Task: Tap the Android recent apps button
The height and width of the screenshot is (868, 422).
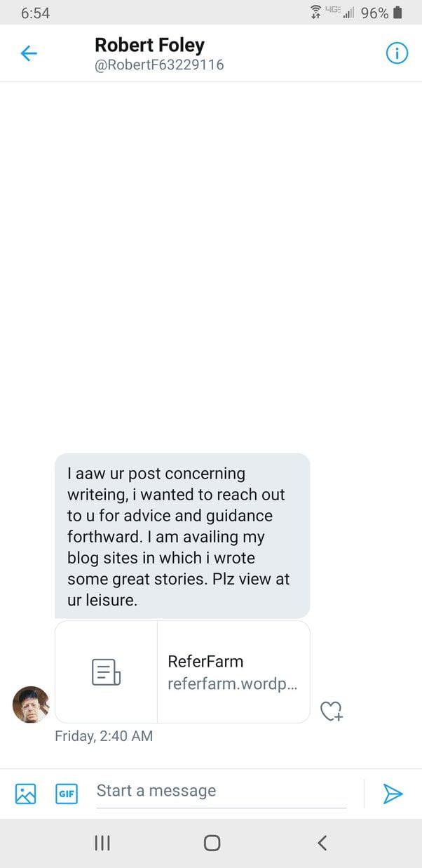Action: (102, 843)
